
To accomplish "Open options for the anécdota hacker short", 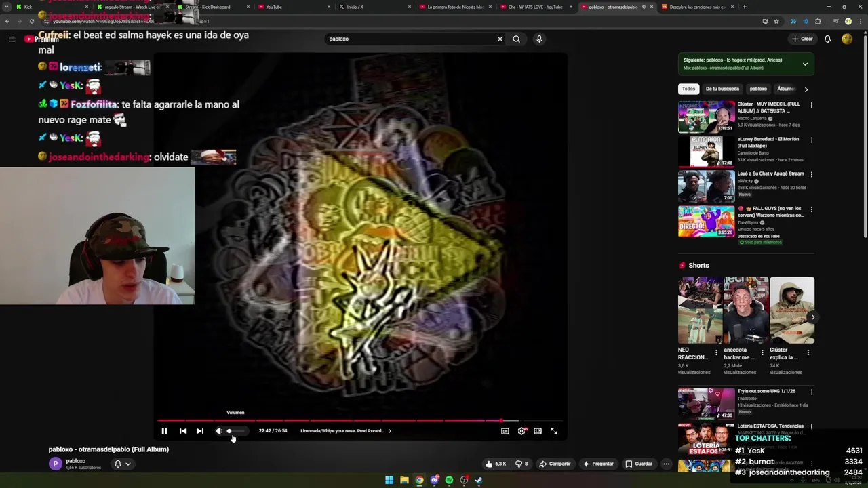I will pos(762,352).
